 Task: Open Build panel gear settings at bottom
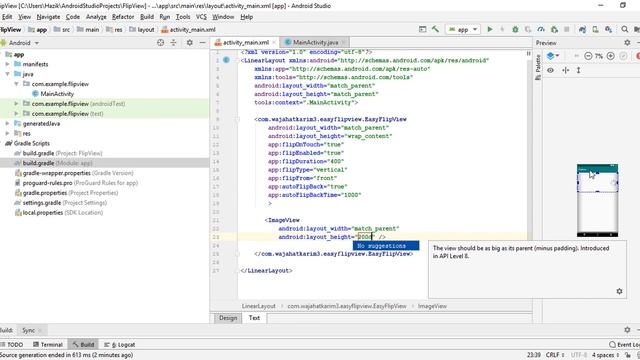[x=627, y=329]
